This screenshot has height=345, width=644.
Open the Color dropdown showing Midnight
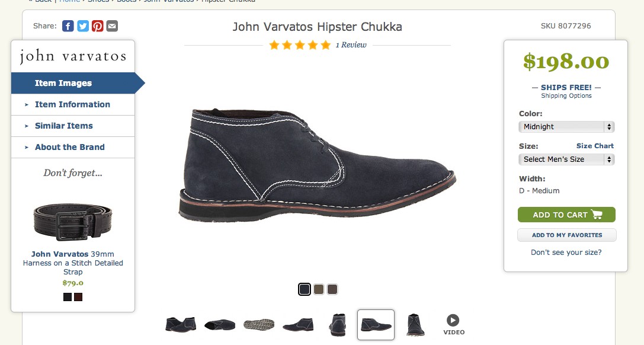click(566, 126)
